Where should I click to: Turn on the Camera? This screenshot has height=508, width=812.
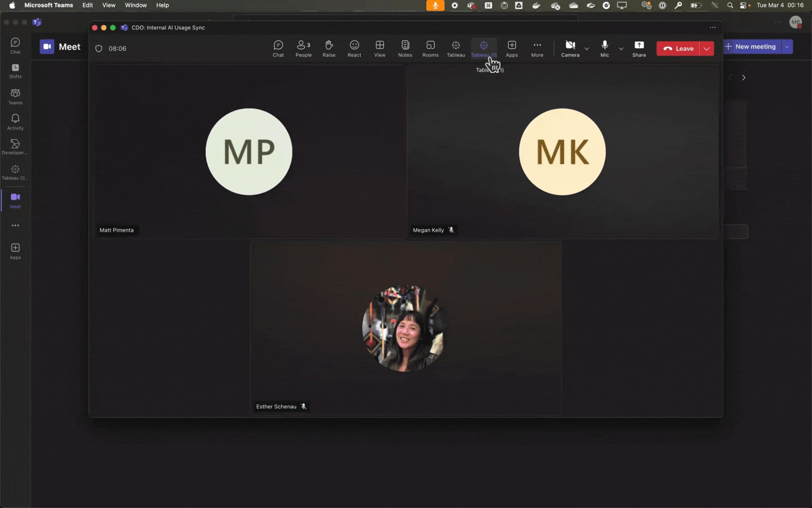click(x=570, y=48)
